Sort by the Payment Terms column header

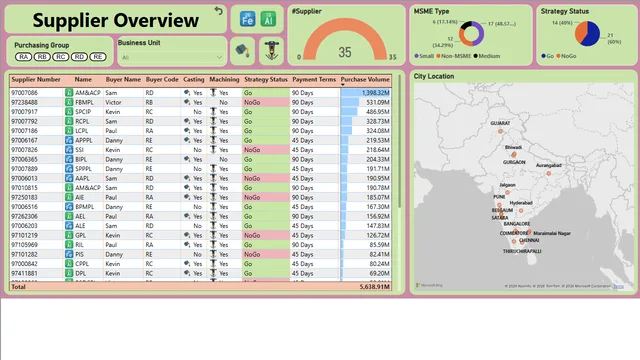pos(314,80)
